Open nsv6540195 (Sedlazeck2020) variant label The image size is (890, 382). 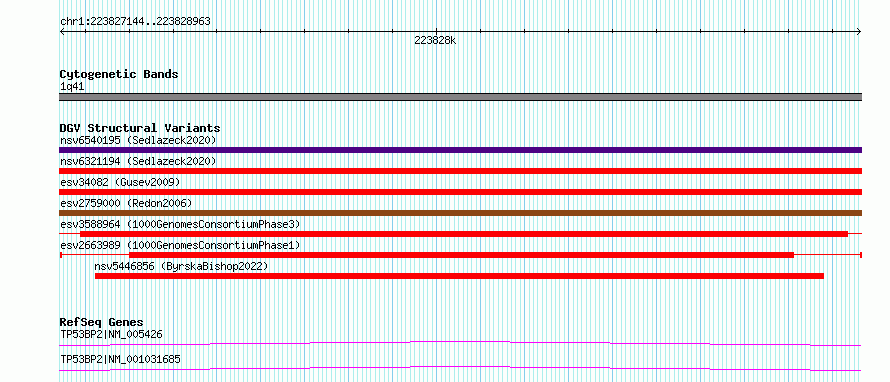[x=138, y=140]
